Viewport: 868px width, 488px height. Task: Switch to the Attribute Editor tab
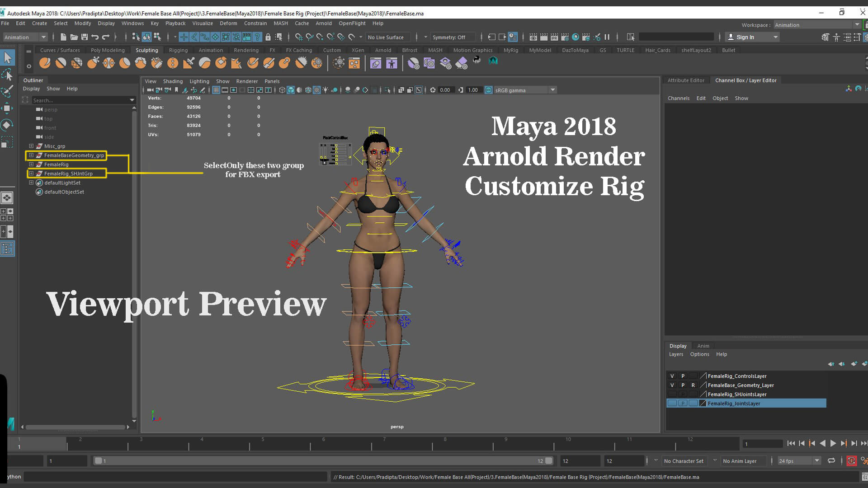pyautogui.click(x=686, y=80)
